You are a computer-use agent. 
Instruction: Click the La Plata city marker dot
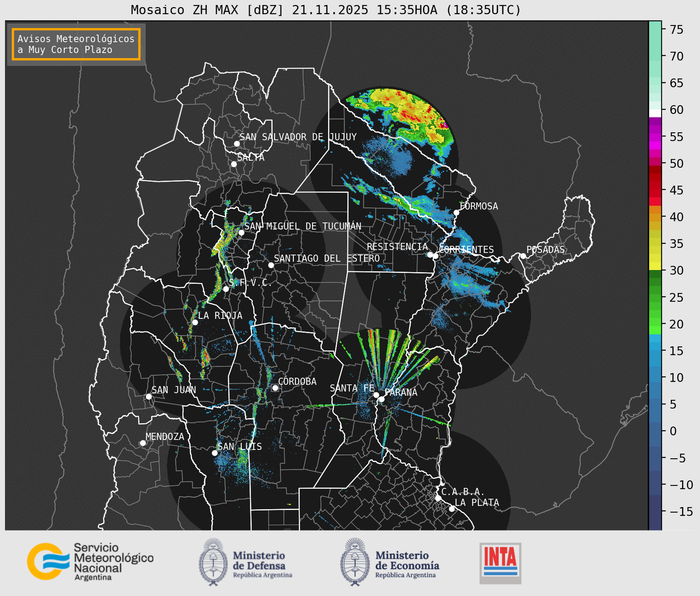coord(452,508)
